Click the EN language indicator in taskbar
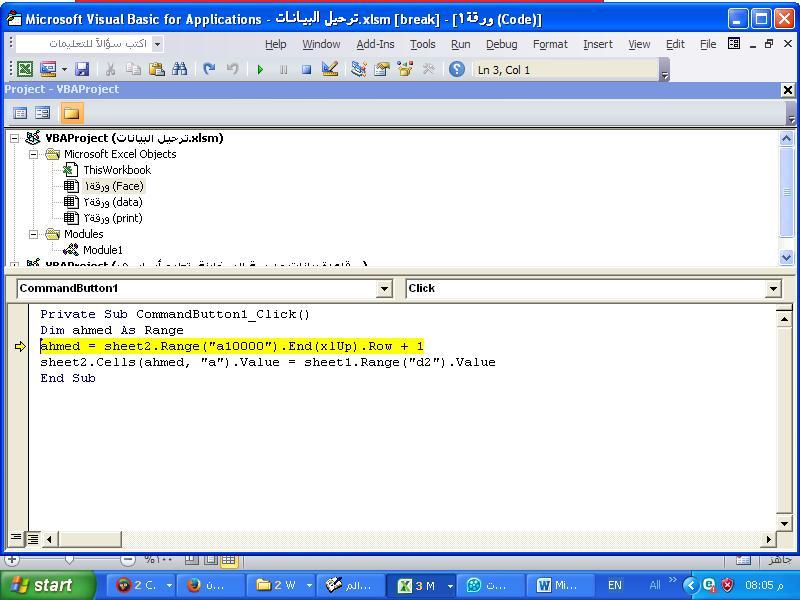The width and height of the screenshot is (800, 600). [x=615, y=585]
